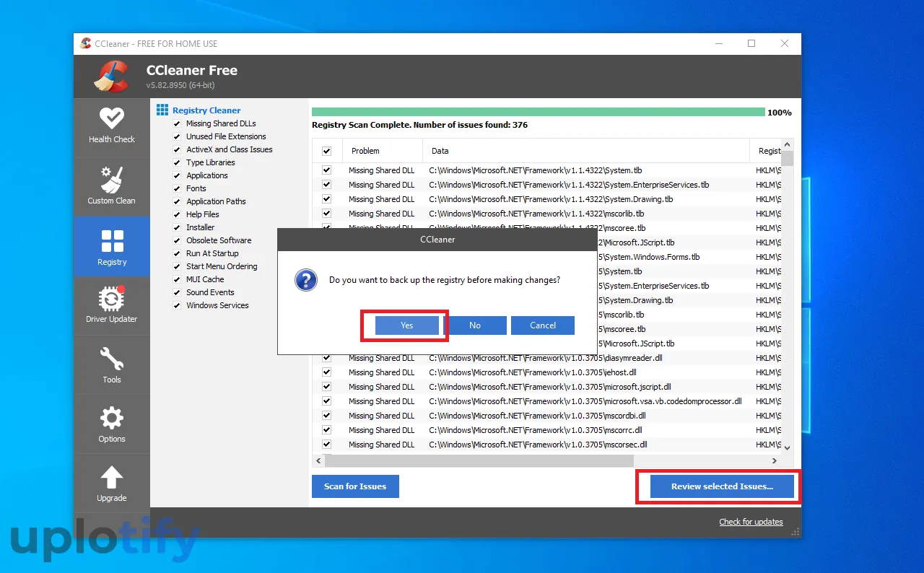Click the scan progress bar

[x=539, y=112]
